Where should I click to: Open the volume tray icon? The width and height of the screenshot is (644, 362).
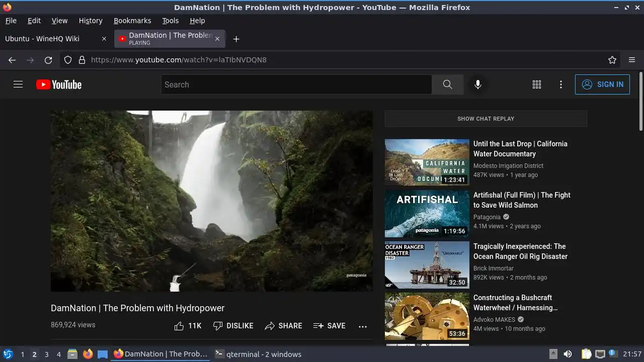point(568,354)
